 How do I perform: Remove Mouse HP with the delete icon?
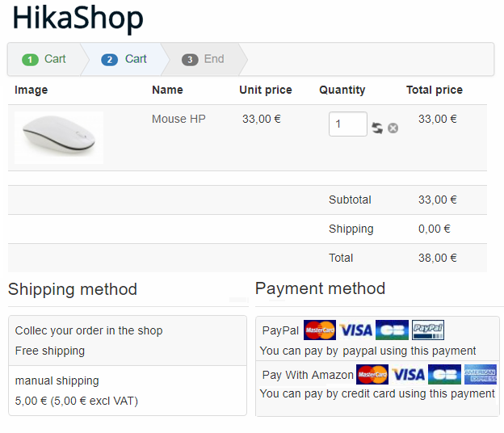393,128
